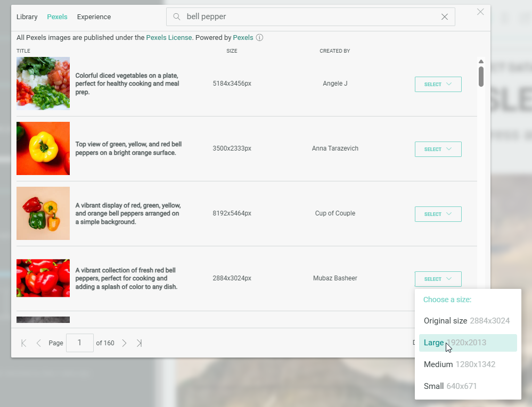Image resolution: width=532 pixels, height=407 pixels.
Task: Click the yellow bell pepper thumbnail
Action: click(x=43, y=148)
